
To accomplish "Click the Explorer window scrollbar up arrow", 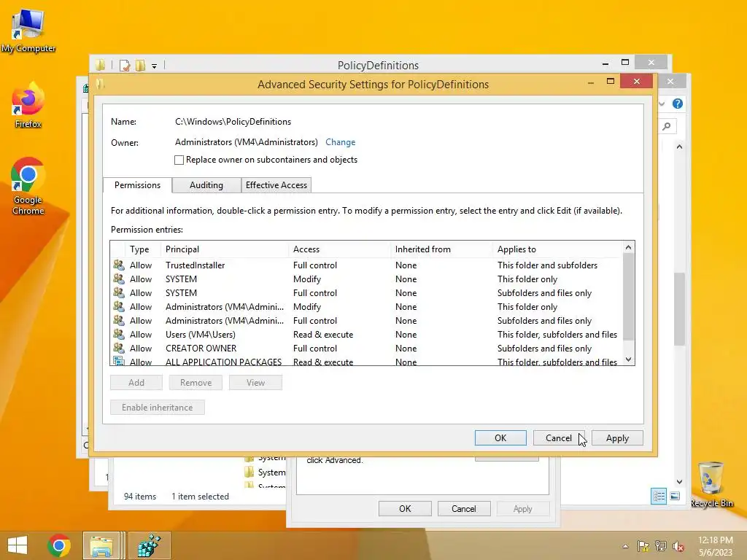I will point(679,147).
